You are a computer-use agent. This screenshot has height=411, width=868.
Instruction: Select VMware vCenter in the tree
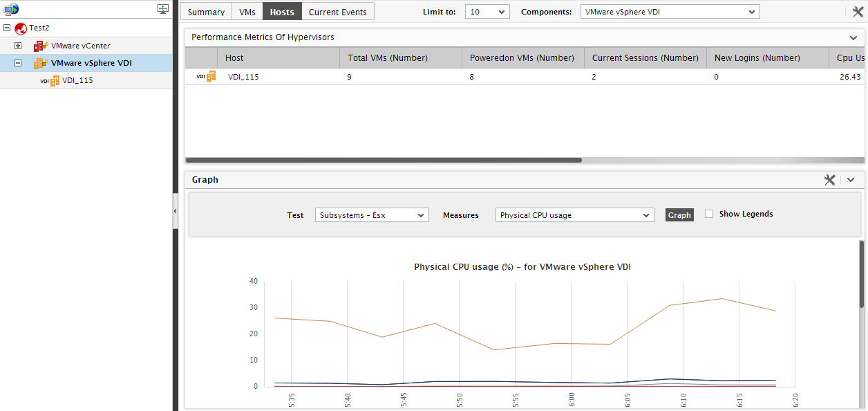click(x=81, y=46)
